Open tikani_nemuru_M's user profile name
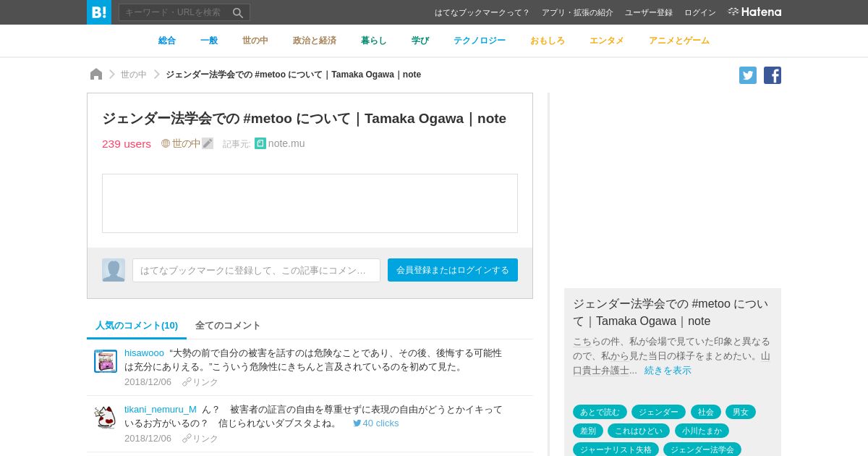This screenshot has width=868, height=456. (x=161, y=409)
